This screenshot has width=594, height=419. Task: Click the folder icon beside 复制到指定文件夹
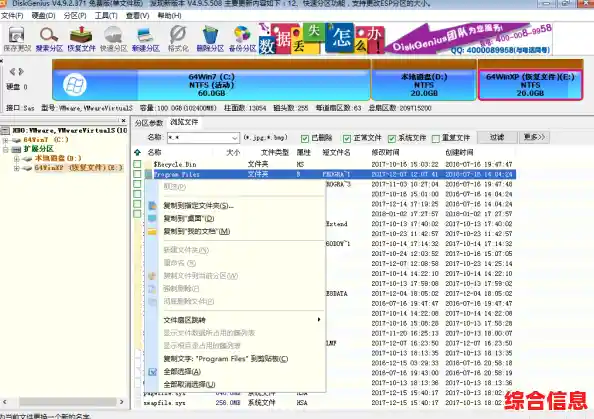152,206
